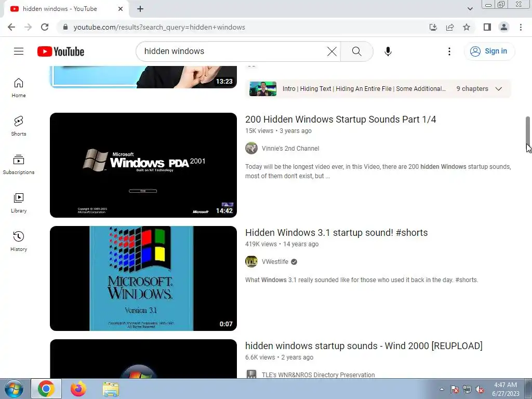Viewport: 532px width, 399px height.
Task: Click 'Today will be the longest video ever' description
Action: (x=378, y=171)
